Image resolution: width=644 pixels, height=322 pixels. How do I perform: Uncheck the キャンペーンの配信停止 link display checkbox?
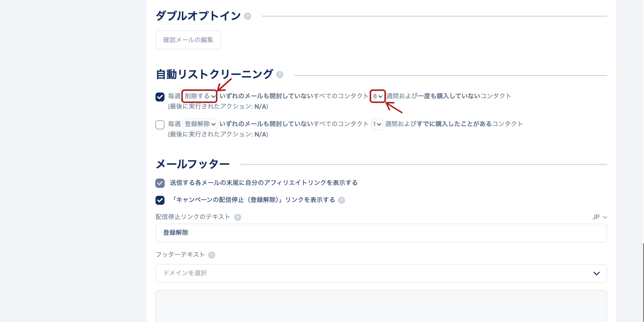[160, 200]
